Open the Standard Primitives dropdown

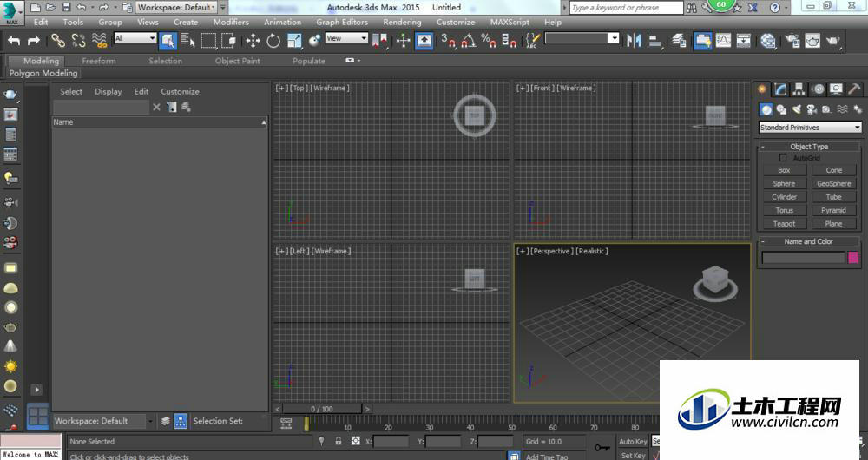point(810,128)
